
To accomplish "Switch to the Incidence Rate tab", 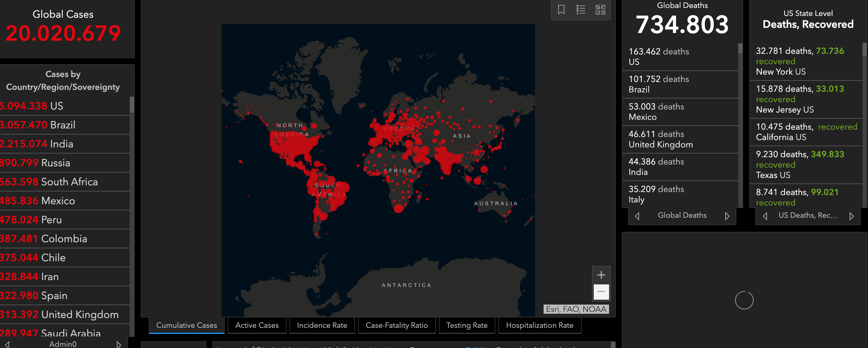I will 322,325.
